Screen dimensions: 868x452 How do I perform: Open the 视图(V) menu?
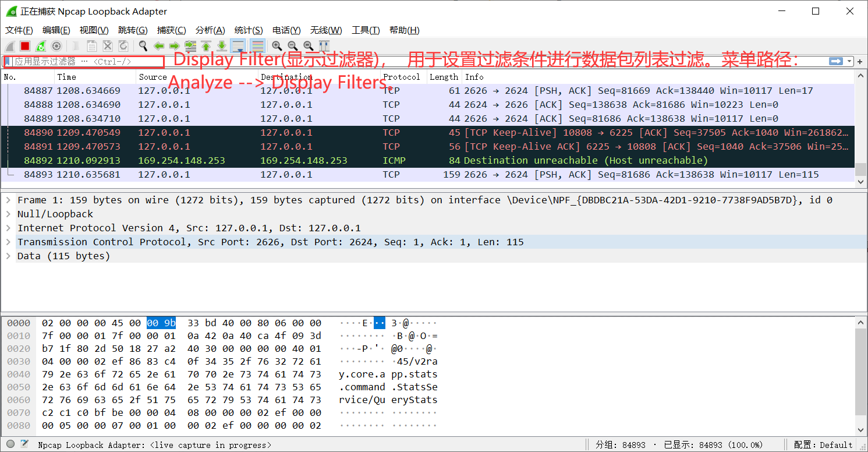click(94, 30)
